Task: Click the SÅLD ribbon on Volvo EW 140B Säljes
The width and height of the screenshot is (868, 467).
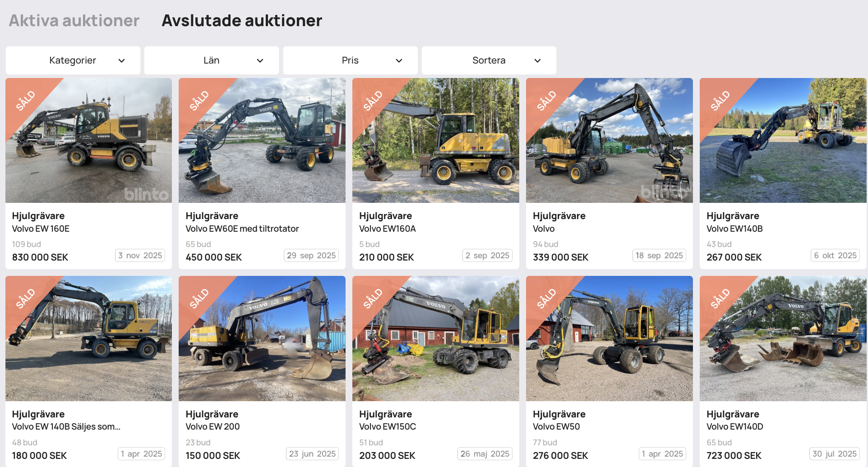Action: click(x=25, y=298)
